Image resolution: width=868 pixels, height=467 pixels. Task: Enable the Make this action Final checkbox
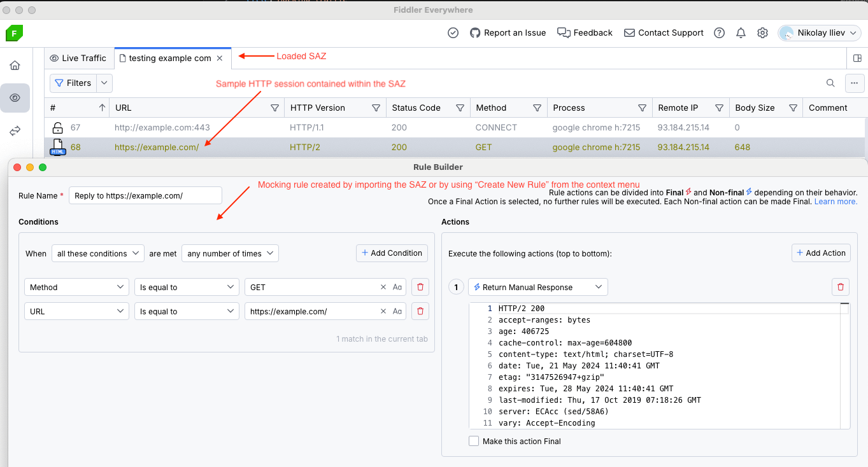(473, 440)
